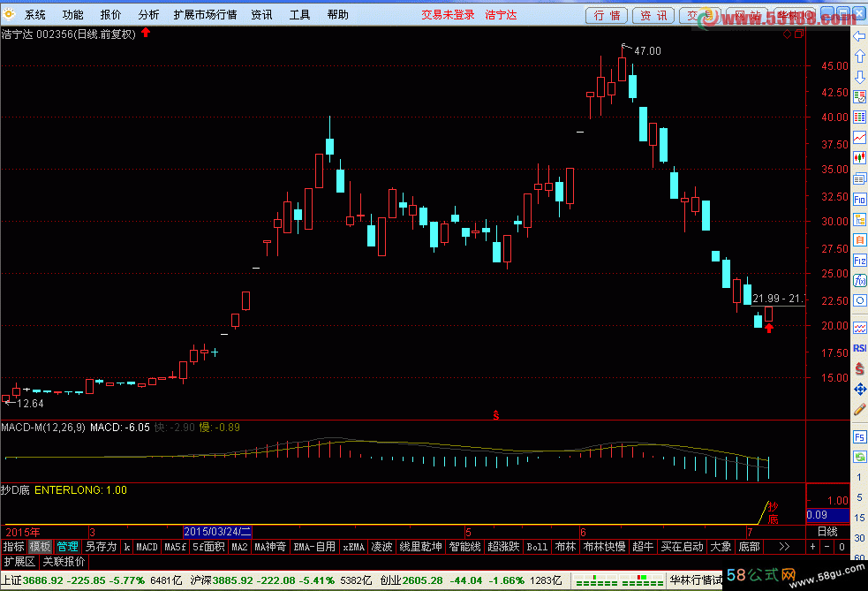Open the 分析 menu
The height and width of the screenshot is (591, 868).
click(148, 15)
